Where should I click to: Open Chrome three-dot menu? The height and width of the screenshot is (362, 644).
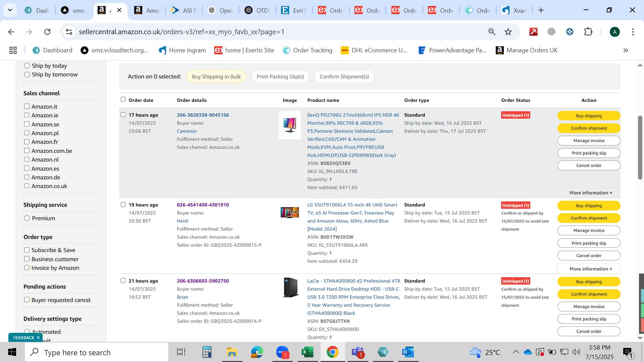pos(633,32)
